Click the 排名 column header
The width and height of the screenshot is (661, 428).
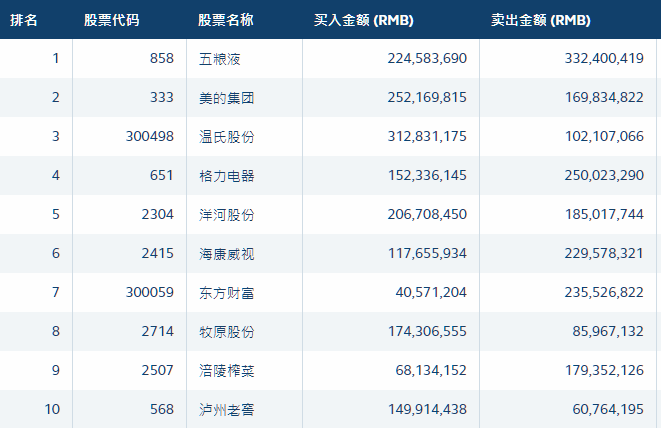(24, 20)
